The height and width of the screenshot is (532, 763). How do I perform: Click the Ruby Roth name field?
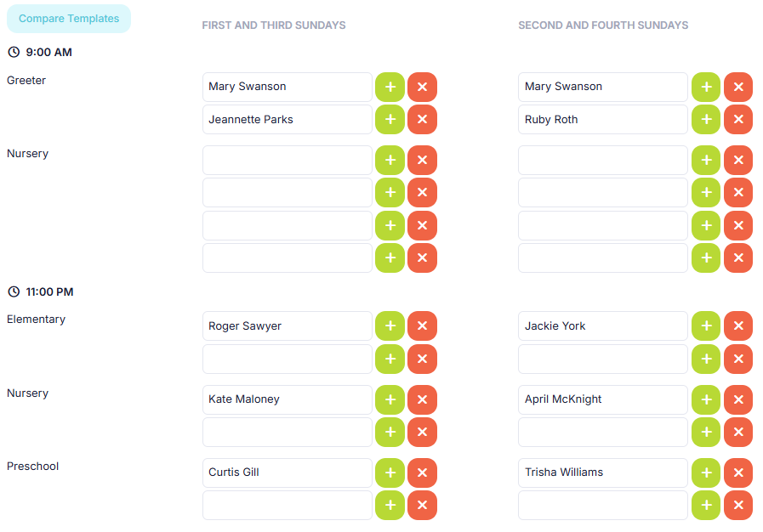[x=602, y=120]
